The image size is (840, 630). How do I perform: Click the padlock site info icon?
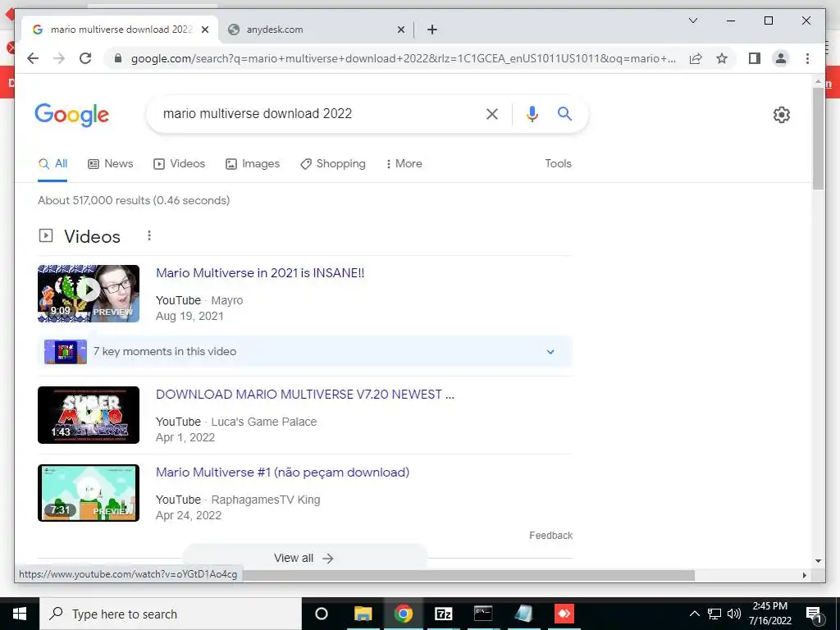[x=118, y=58]
